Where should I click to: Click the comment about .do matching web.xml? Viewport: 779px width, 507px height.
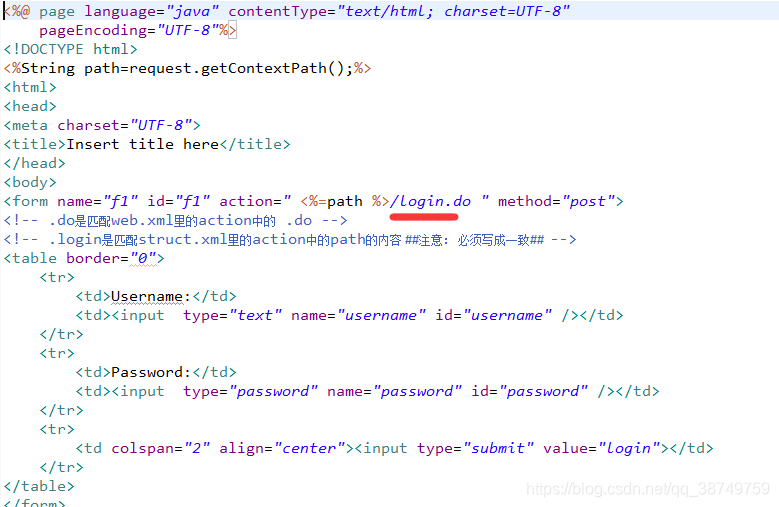pyautogui.click(x=175, y=220)
